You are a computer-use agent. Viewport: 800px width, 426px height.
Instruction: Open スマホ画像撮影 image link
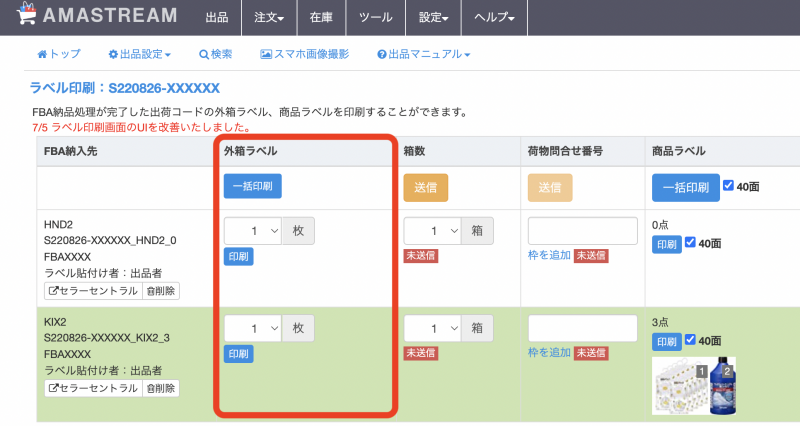305,54
